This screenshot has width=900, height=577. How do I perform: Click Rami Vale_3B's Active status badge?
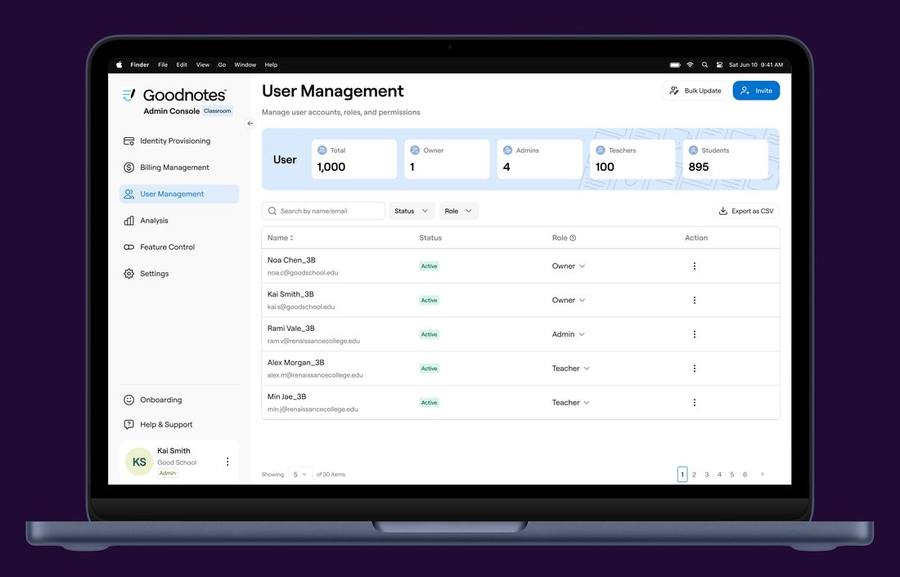pyautogui.click(x=429, y=334)
